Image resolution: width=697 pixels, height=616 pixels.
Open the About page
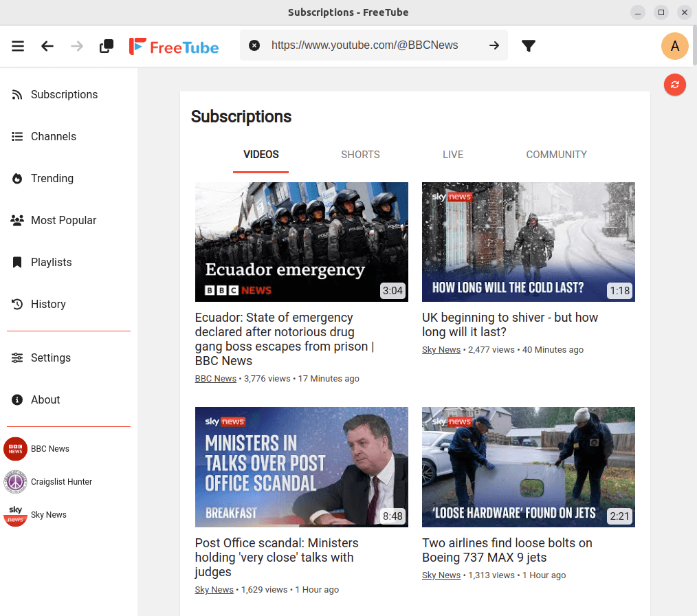tap(69, 399)
